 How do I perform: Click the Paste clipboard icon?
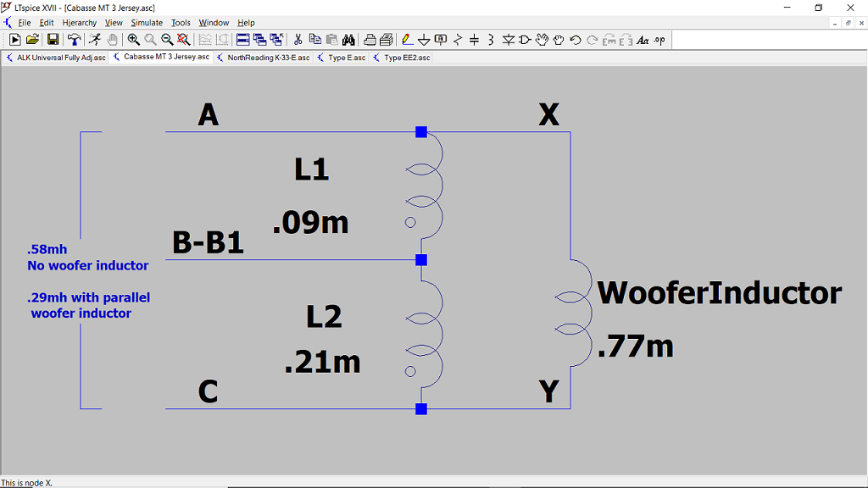pos(331,39)
